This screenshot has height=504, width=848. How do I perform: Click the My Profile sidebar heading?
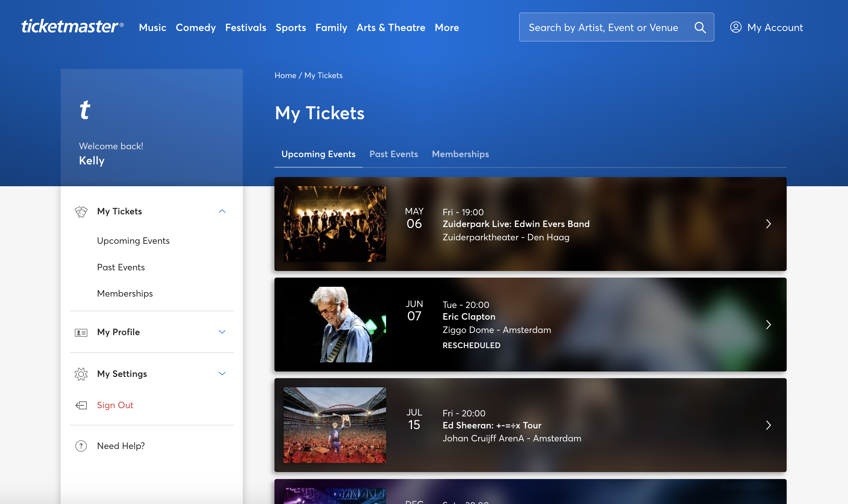118,332
